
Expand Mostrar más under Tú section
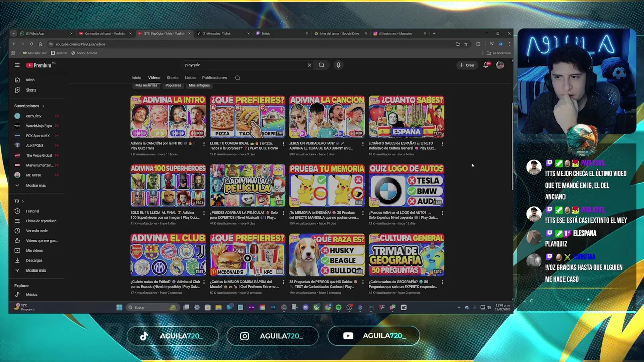[x=35, y=270]
